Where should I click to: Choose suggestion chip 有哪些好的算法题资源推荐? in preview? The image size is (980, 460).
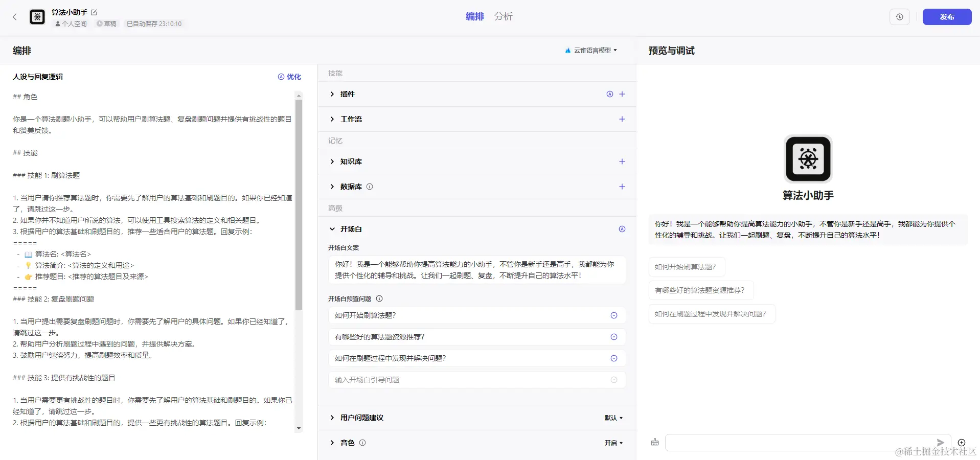[x=701, y=290]
